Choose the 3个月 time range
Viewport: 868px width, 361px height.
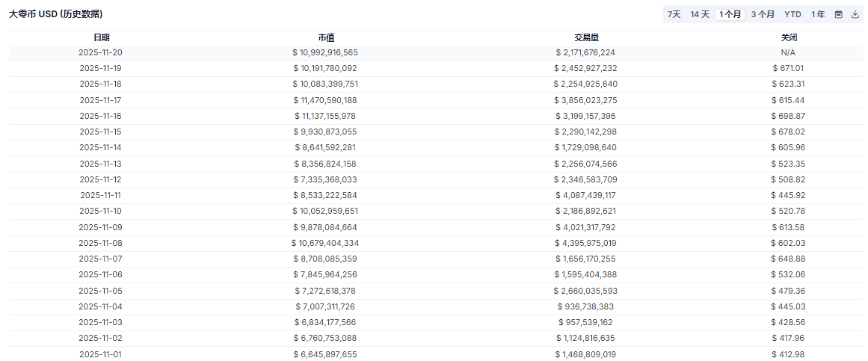click(763, 14)
